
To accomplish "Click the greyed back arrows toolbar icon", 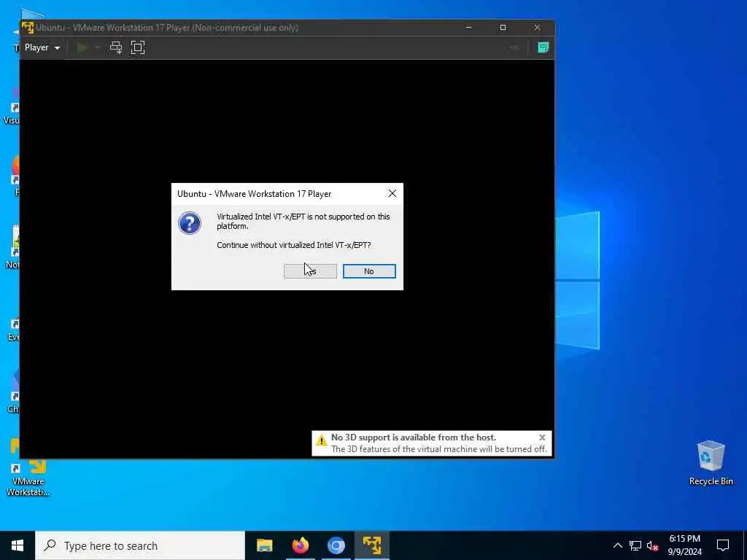I will [x=514, y=47].
